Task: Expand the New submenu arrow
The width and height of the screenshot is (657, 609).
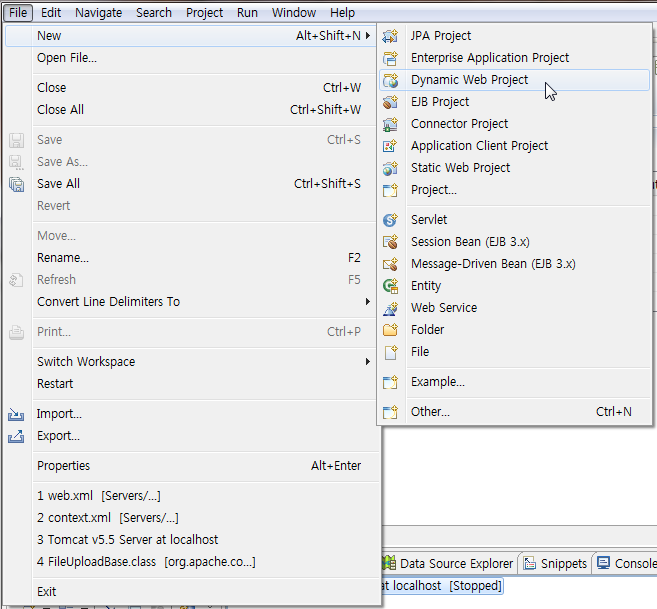Action: [x=367, y=36]
